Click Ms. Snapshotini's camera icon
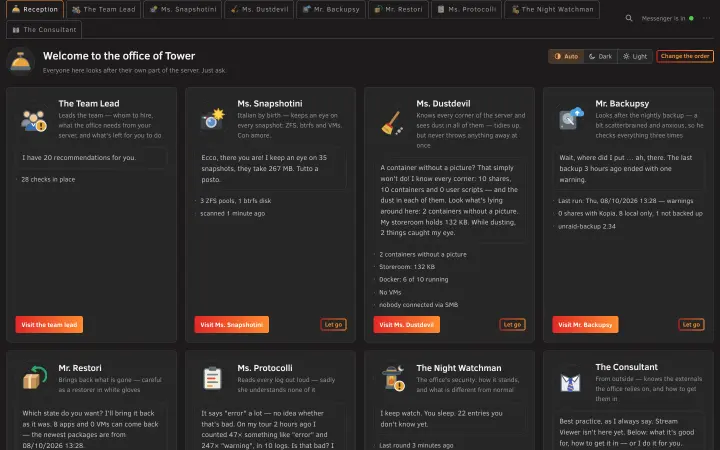The width and height of the screenshot is (720, 450). pyautogui.click(x=213, y=119)
